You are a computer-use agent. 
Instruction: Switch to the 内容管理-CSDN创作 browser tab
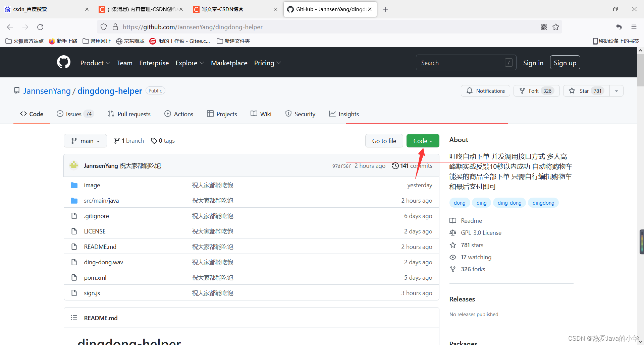coord(141,9)
